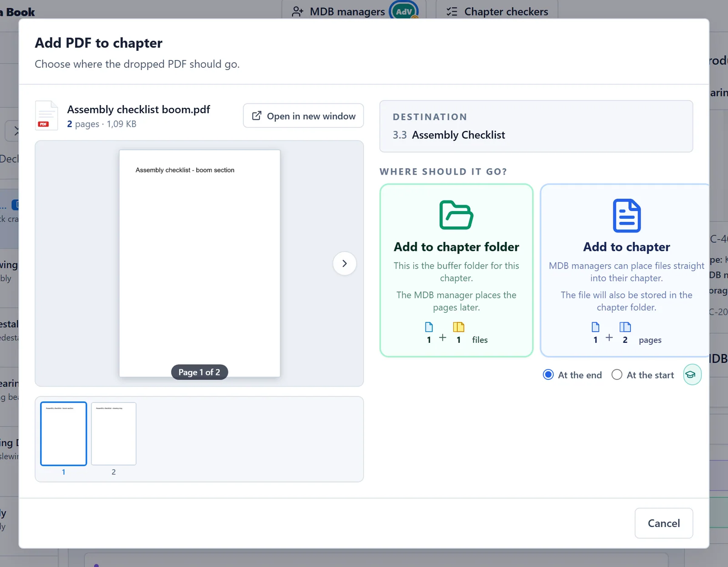
Task: Click the blue document icon
Action: click(627, 216)
